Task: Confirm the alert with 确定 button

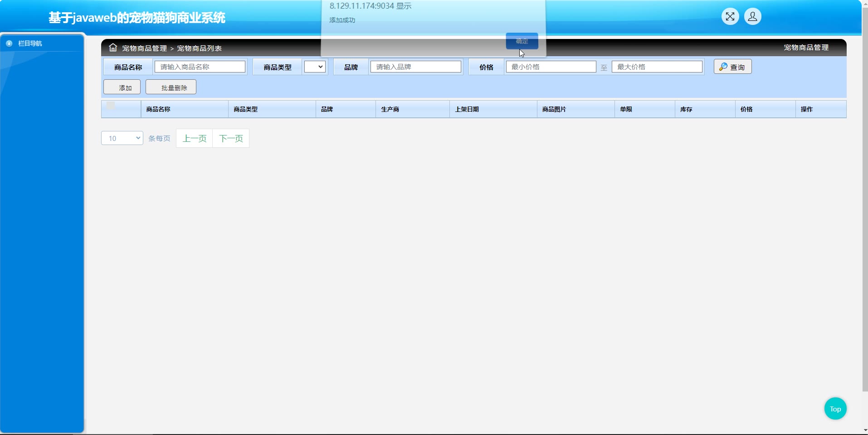Action: pos(522,41)
